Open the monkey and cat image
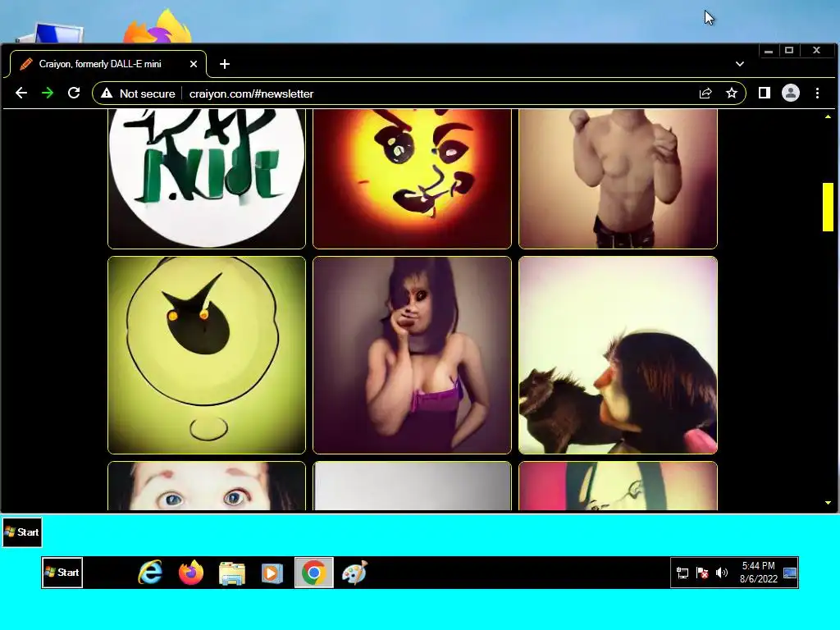The height and width of the screenshot is (630, 840). click(618, 355)
